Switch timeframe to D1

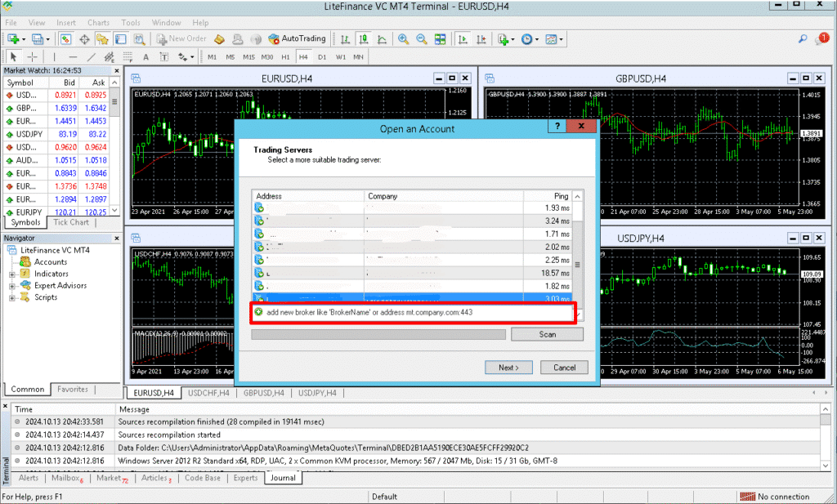(x=322, y=56)
